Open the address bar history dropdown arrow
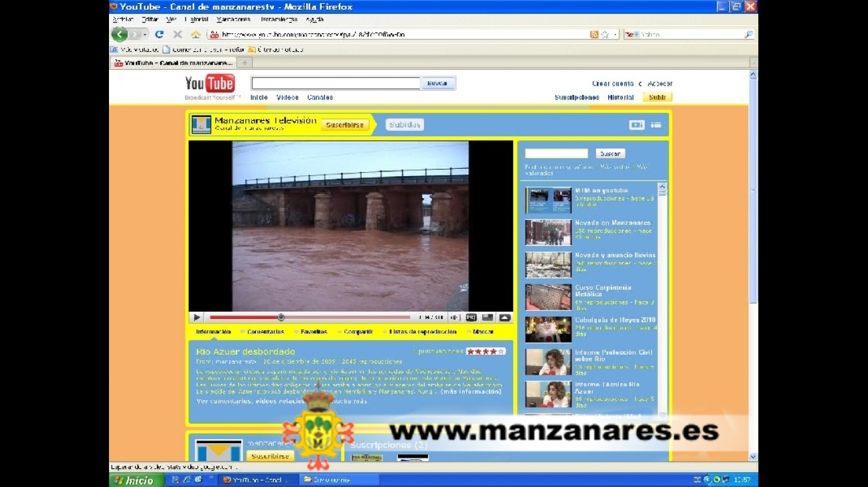 [x=615, y=35]
